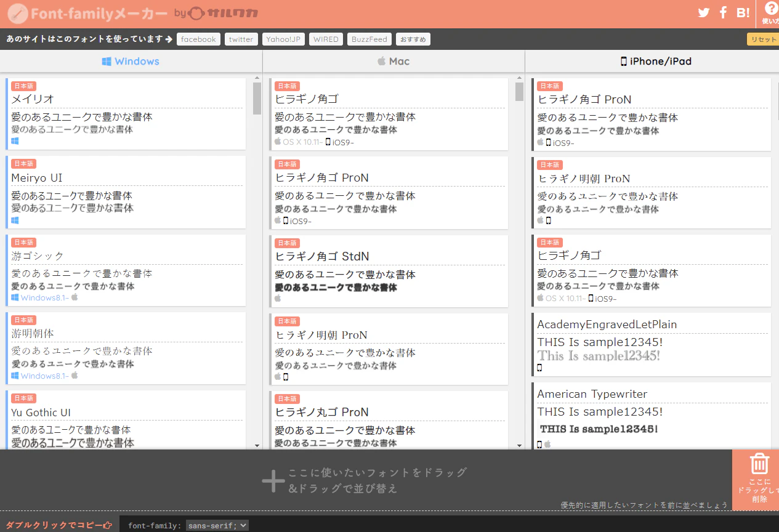Load the twitter font preset

[x=241, y=39]
